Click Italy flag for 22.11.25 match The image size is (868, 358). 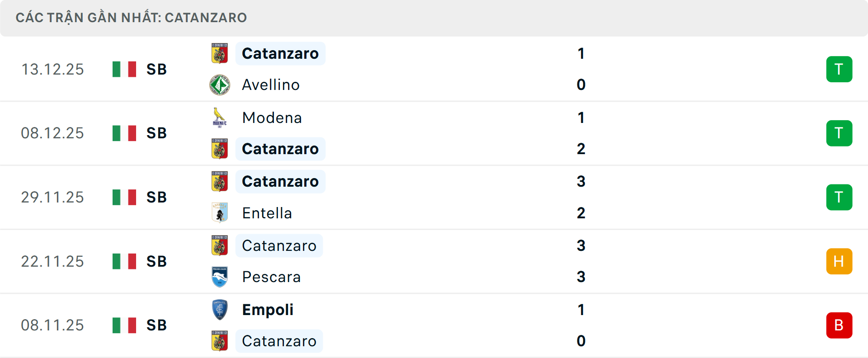124,261
